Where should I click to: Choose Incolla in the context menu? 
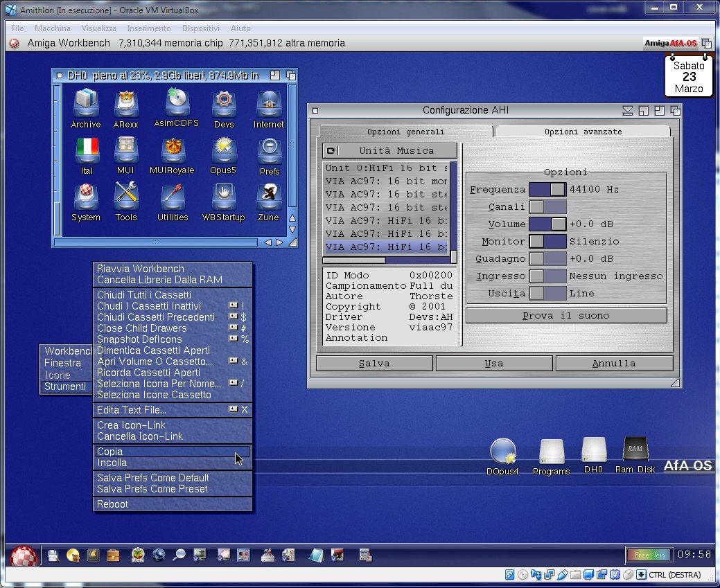[x=112, y=463]
